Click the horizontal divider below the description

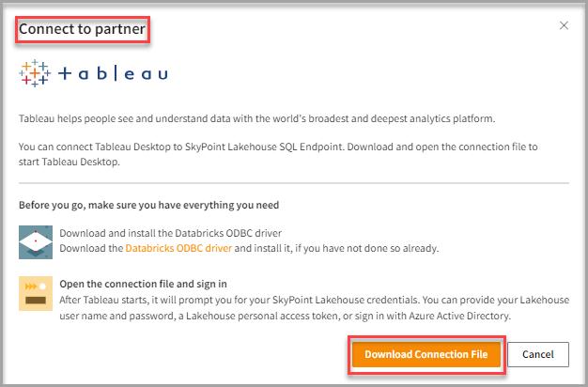coord(294,183)
